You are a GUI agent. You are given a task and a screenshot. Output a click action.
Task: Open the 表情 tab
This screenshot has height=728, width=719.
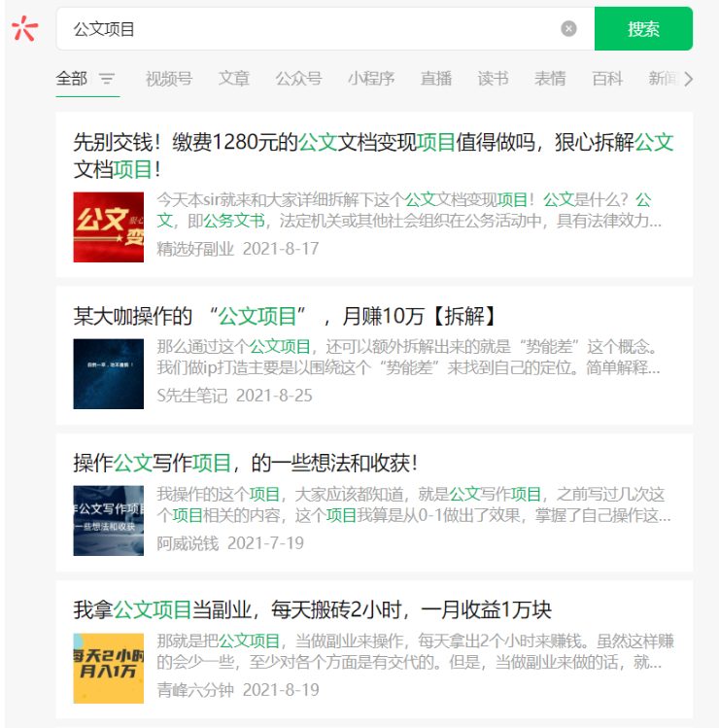coord(550,79)
